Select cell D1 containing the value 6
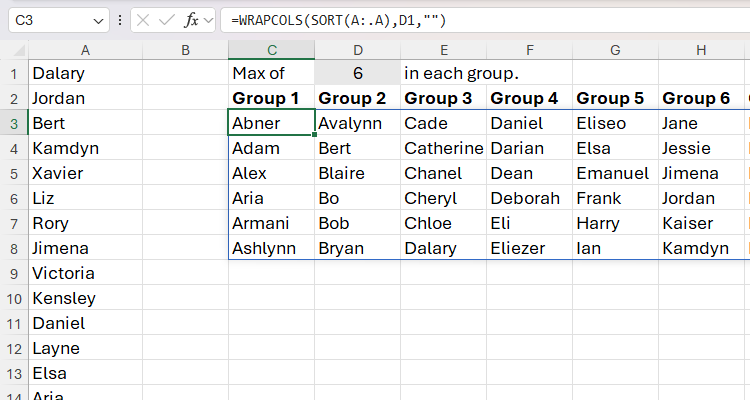The height and width of the screenshot is (400, 750). (357, 73)
